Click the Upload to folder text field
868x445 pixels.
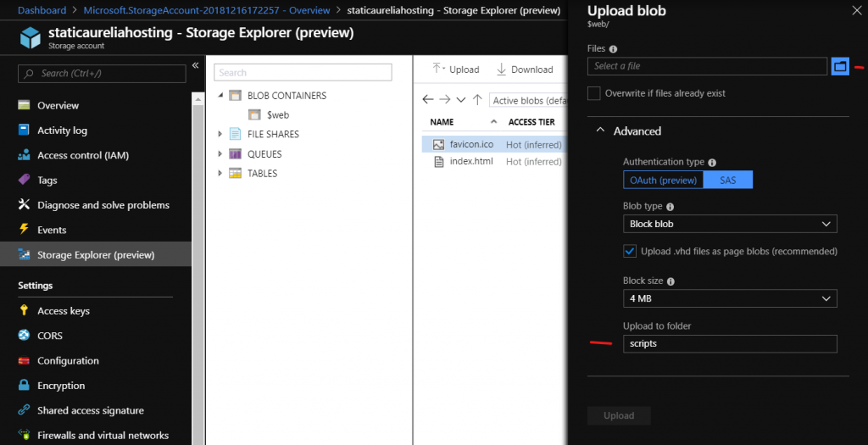[x=729, y=343]
